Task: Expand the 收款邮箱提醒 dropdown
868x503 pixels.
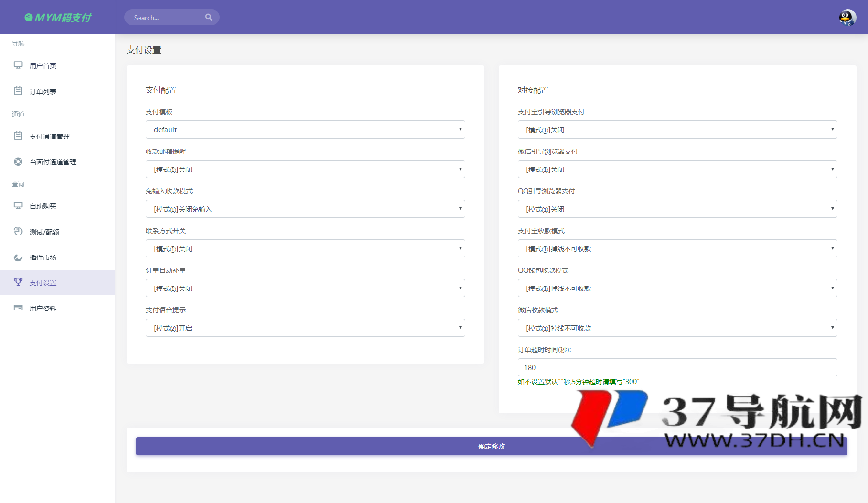Action: (x=305, y=170)
